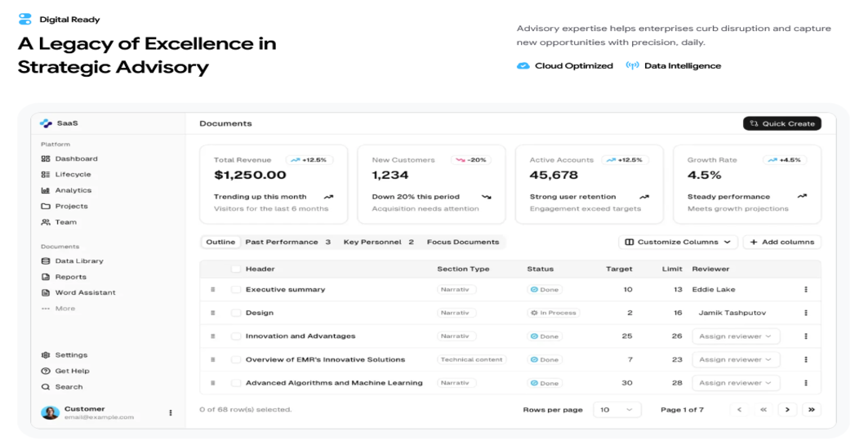The image size is (868, 445).
Task: Click the drag handle of Design row
Action: pos(212,313)
